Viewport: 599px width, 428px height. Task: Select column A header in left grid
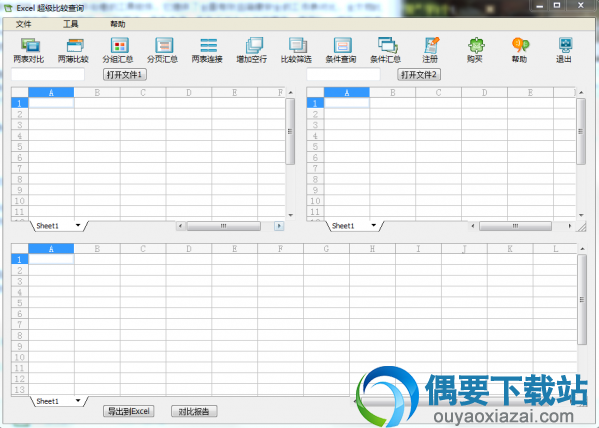click(x=51, y=92)
